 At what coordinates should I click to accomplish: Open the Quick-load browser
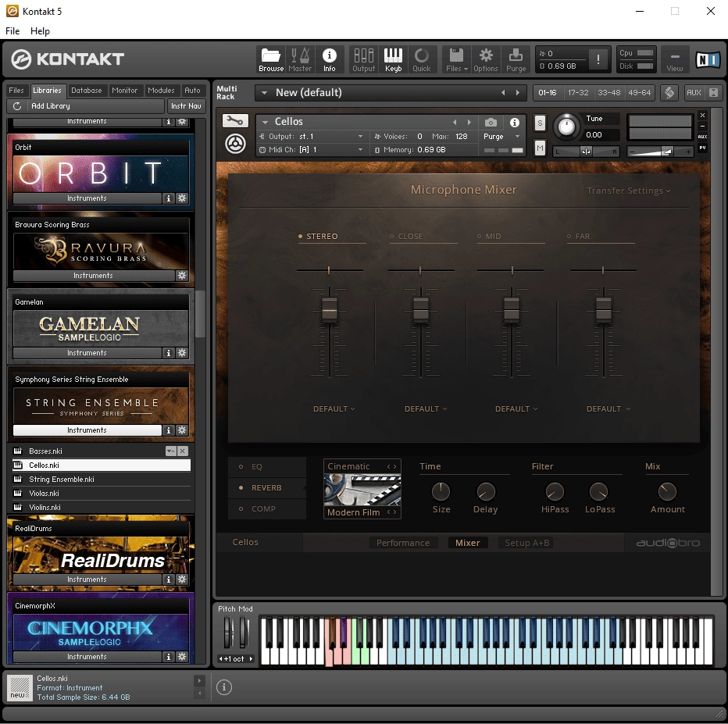click(x=422, y=59)
